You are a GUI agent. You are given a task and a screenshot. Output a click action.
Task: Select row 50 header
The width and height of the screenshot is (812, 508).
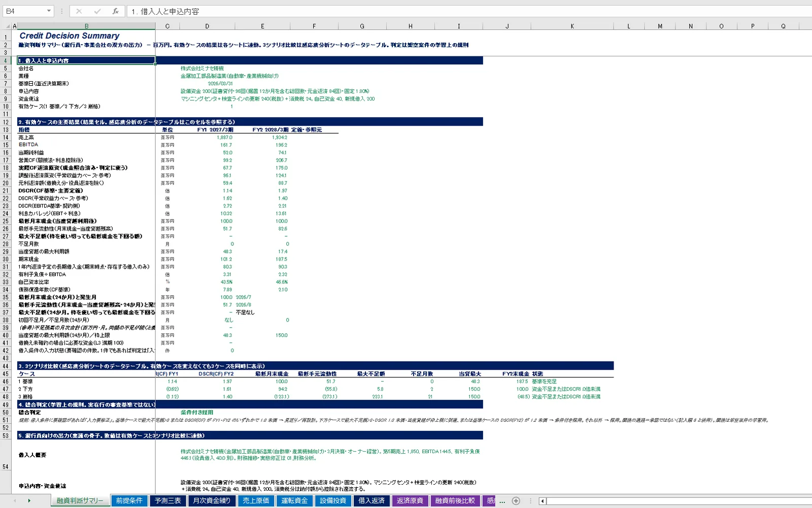(x=6, y=412)
